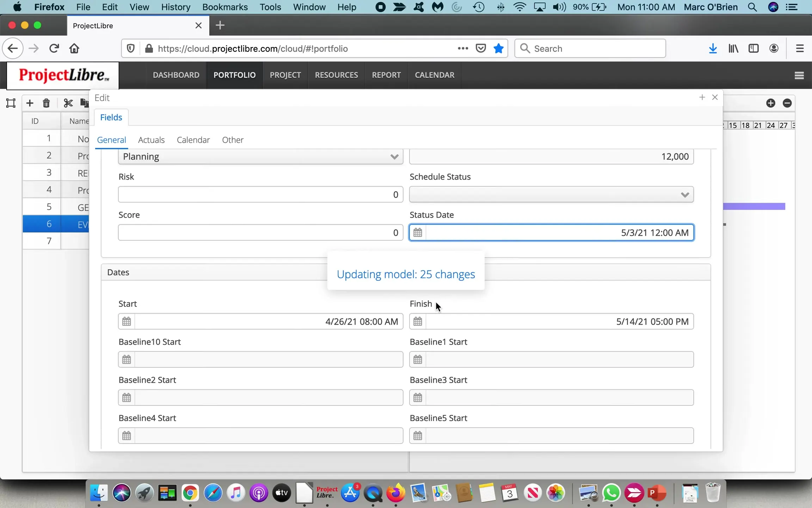This screenshot has height=508, width=812.
Task: Open Baseline4 Start calendar picker icon
Action: click(127, 436)
